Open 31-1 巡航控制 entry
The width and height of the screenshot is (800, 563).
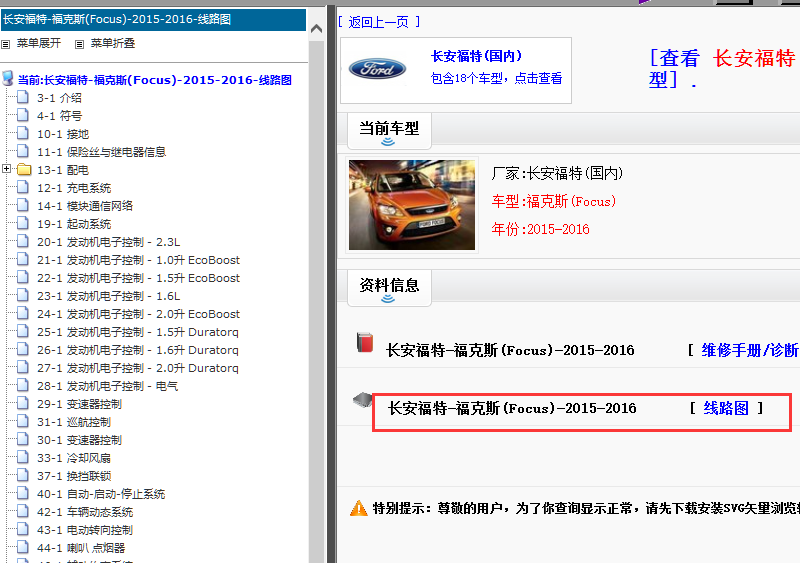[73, 422]
